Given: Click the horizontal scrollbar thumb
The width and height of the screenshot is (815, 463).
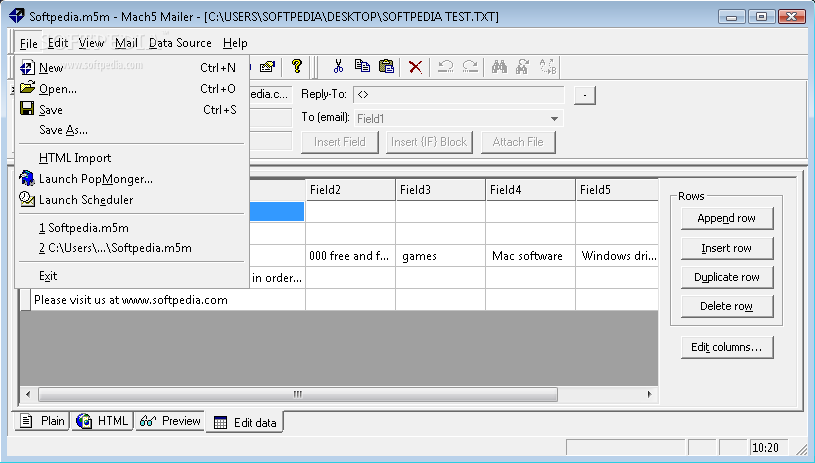Looking at the screenshot, I should [x=298, y=394].
